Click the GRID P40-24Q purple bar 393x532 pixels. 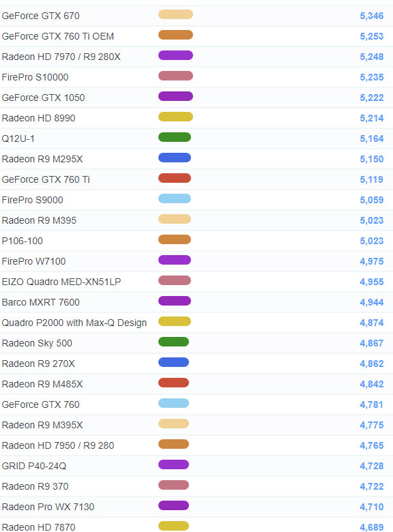click(173, 465)
